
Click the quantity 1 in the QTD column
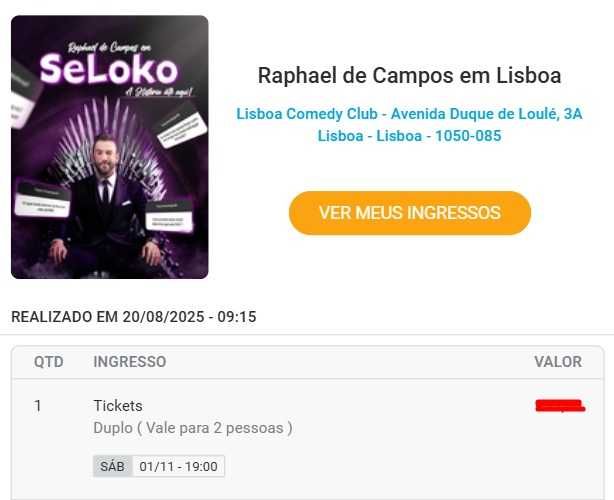[x=38, y=406]
